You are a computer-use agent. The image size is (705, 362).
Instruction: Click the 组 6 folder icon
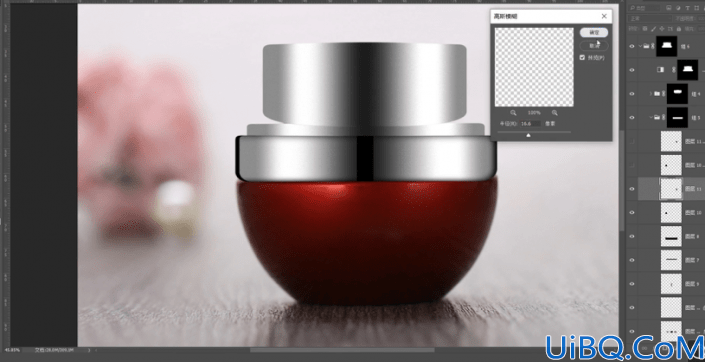646,46
